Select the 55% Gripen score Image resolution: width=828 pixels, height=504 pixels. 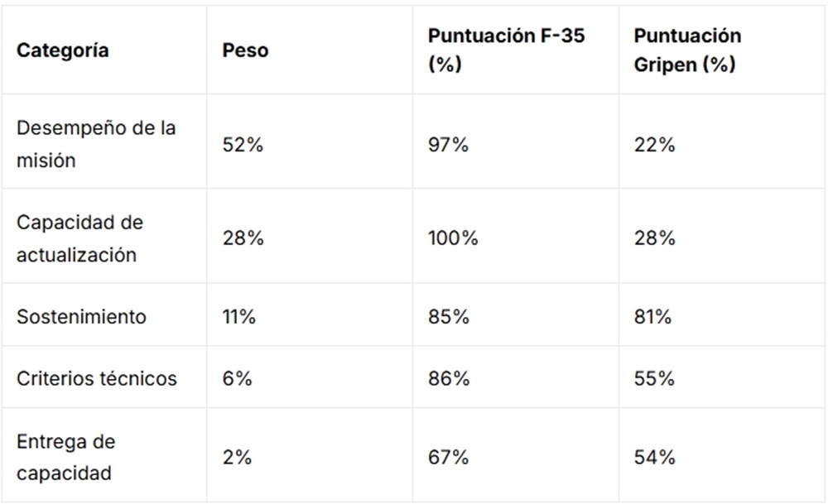tap(654, 378)
